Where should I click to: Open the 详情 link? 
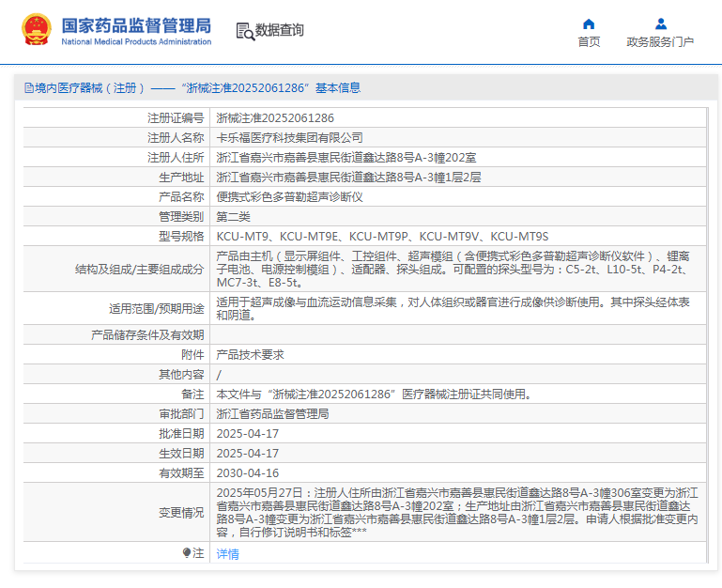(x=227, y=554)
